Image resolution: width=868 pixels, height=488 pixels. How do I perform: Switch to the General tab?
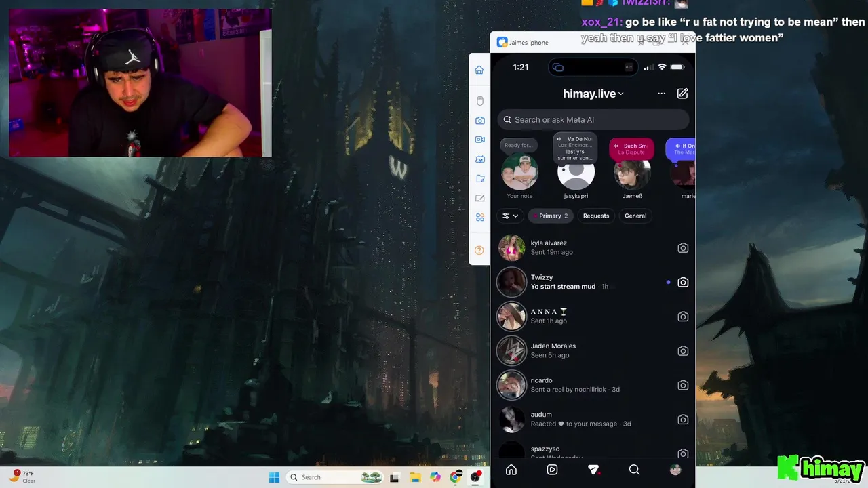[635, 216]
